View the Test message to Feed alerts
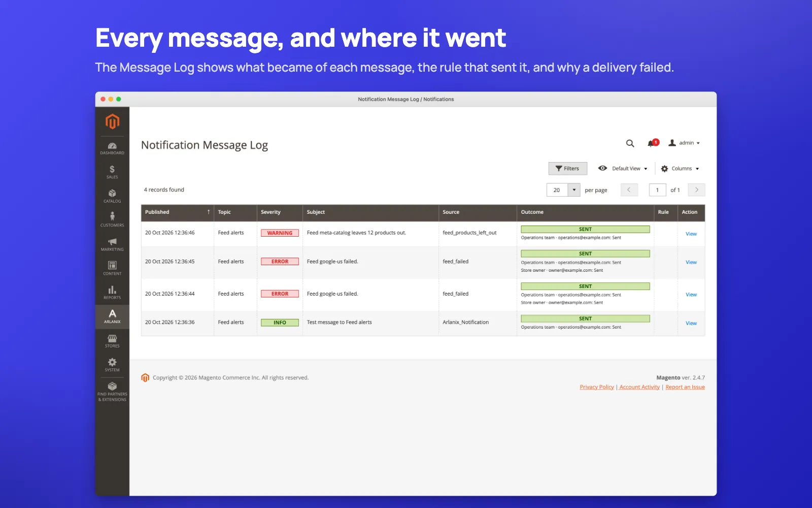The image size is (812, 508). 691,324
